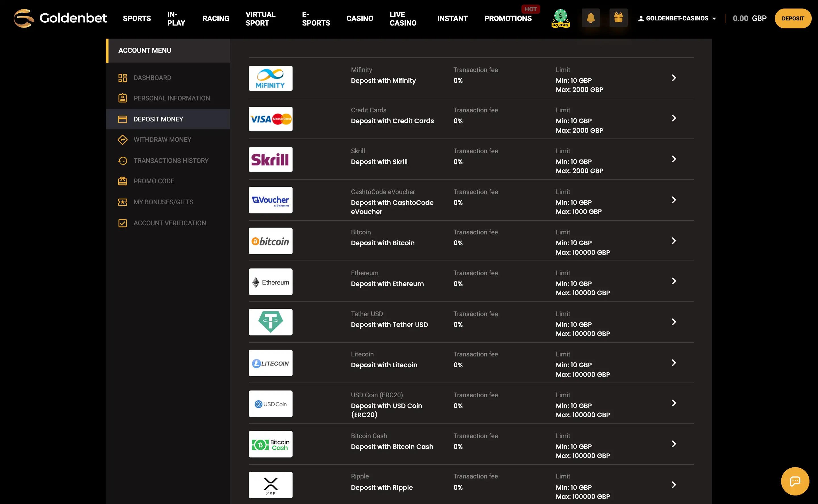Open the In-Play menu
The width and height of the screenshot is (818, 504).
[176, 18]
